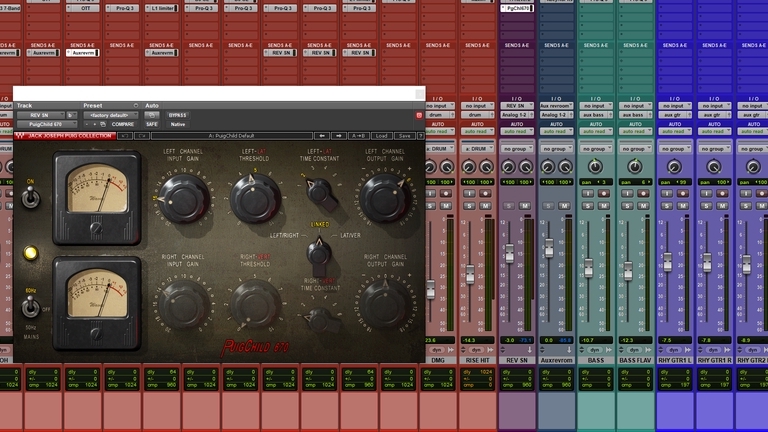Screen dimensions: 768x432
Task: Click the Left-Lat Time Constant selector
Action: (x=322, y=192)
